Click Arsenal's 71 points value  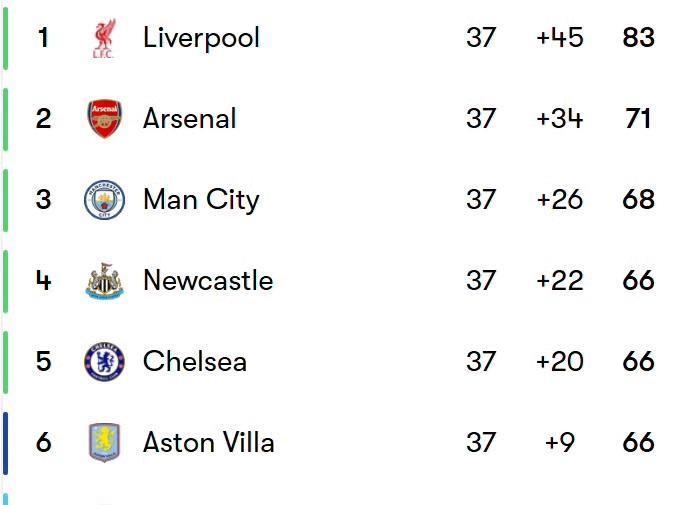tap(639, 119)
